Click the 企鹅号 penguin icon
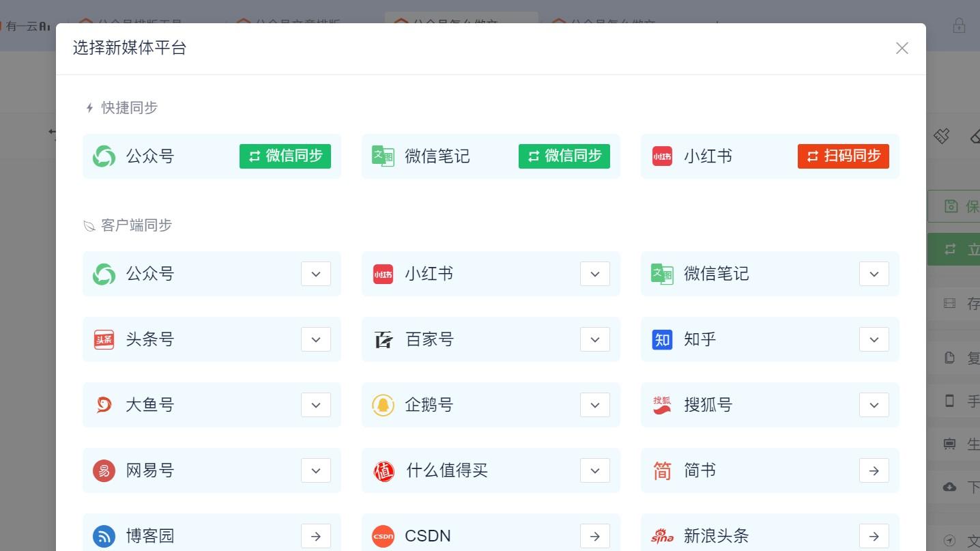This screenshot has width=980, height=551. click(x=383, y=405)
